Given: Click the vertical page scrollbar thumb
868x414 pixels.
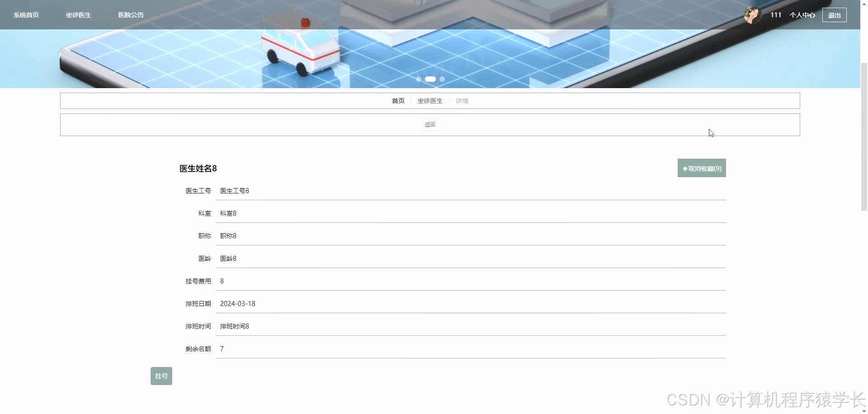Looking at the screenshot, I should 864,136.
